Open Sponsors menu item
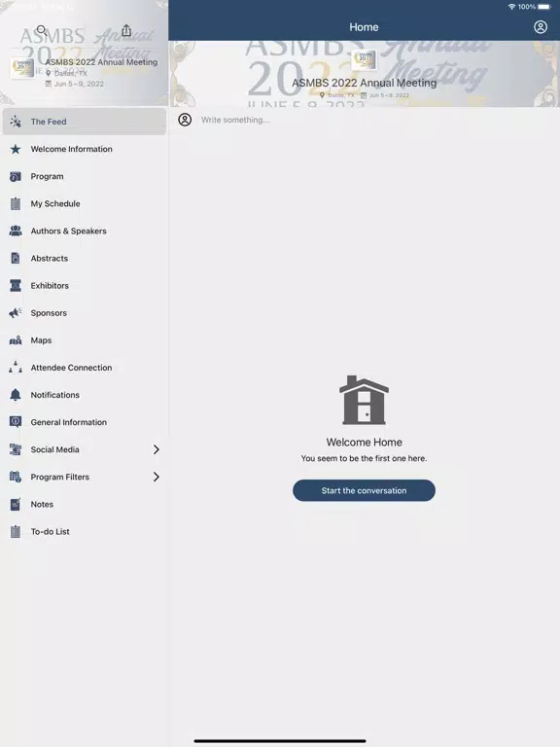This screenshot has height=747, width=560. tap(85, 313)
